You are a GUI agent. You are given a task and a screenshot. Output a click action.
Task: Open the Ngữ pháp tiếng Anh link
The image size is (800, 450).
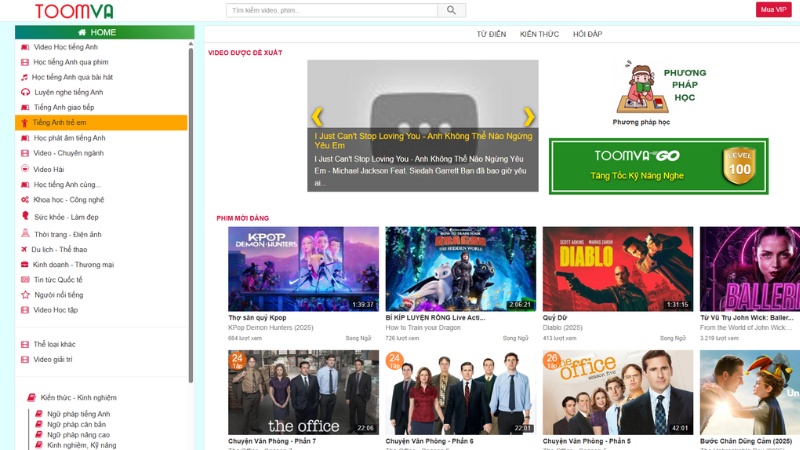(x=78, y=414)
